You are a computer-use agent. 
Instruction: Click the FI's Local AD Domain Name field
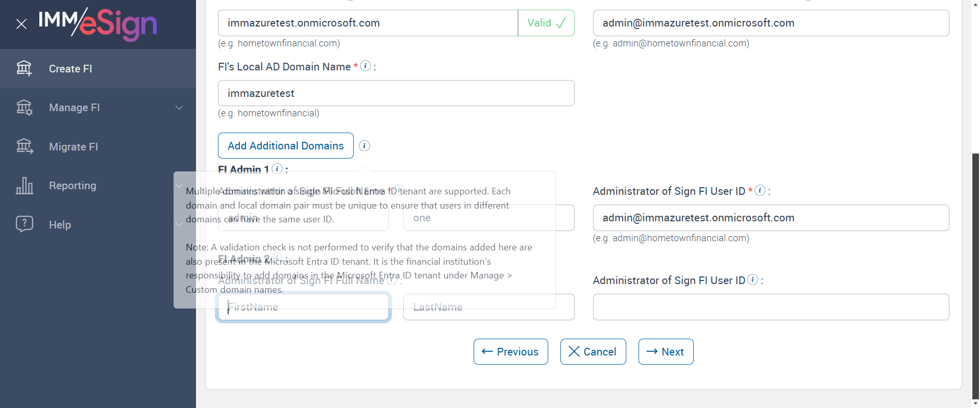point(396,93)
